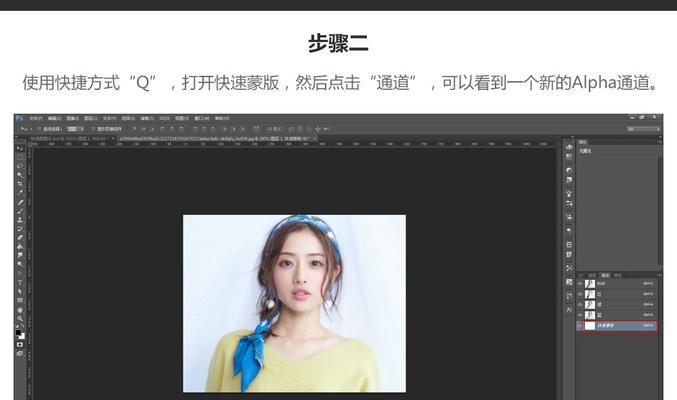The width and height of the screenshot is (677, 400).
Task: Select the RGB composite channel row
Action: (617, 284)
